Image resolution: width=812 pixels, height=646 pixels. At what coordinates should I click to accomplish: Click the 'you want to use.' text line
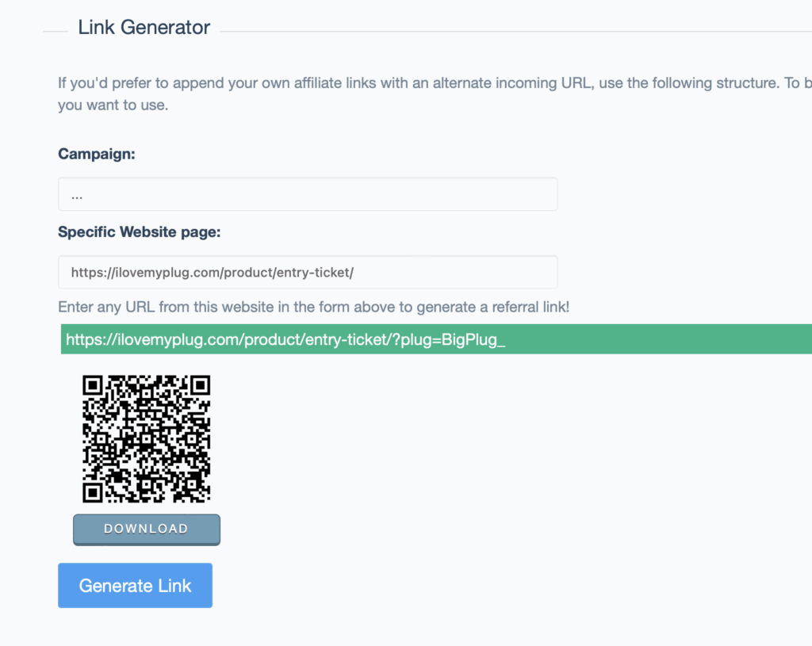click(113, 105)
